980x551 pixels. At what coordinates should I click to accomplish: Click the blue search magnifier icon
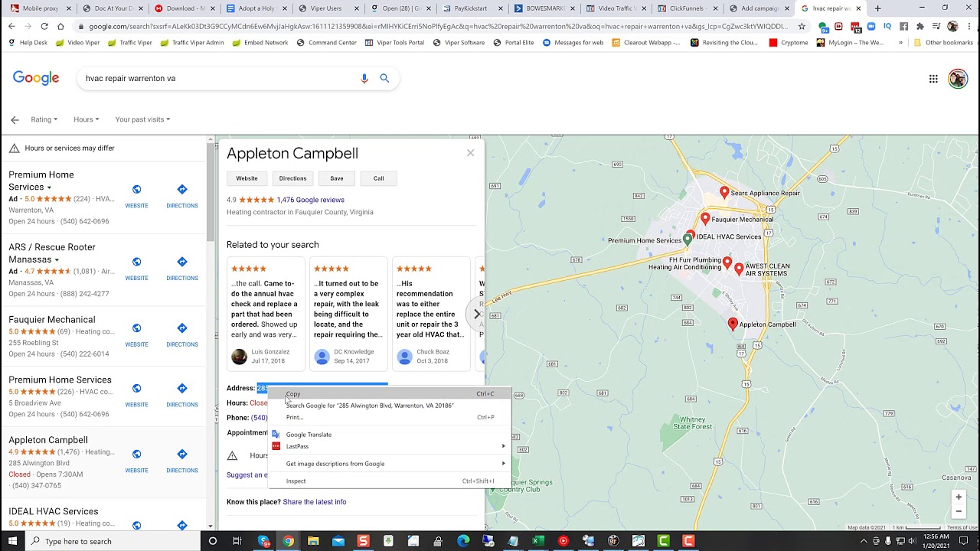click(x=384, y=78)
